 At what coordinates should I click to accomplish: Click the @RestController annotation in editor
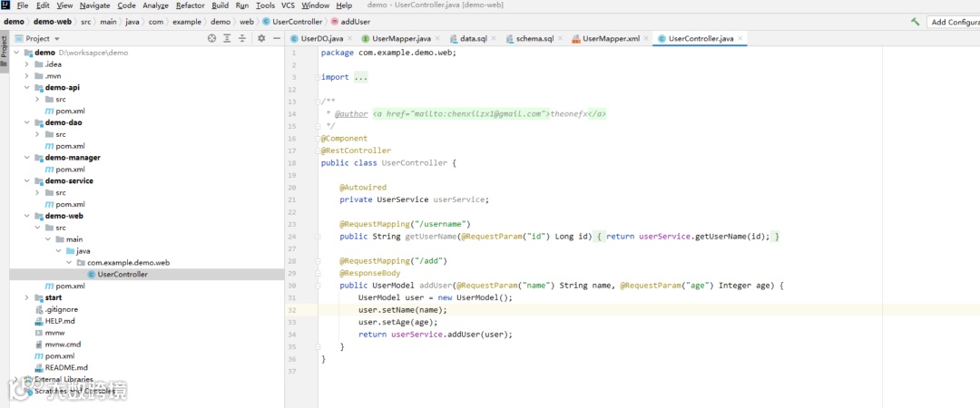coord(357,151)
